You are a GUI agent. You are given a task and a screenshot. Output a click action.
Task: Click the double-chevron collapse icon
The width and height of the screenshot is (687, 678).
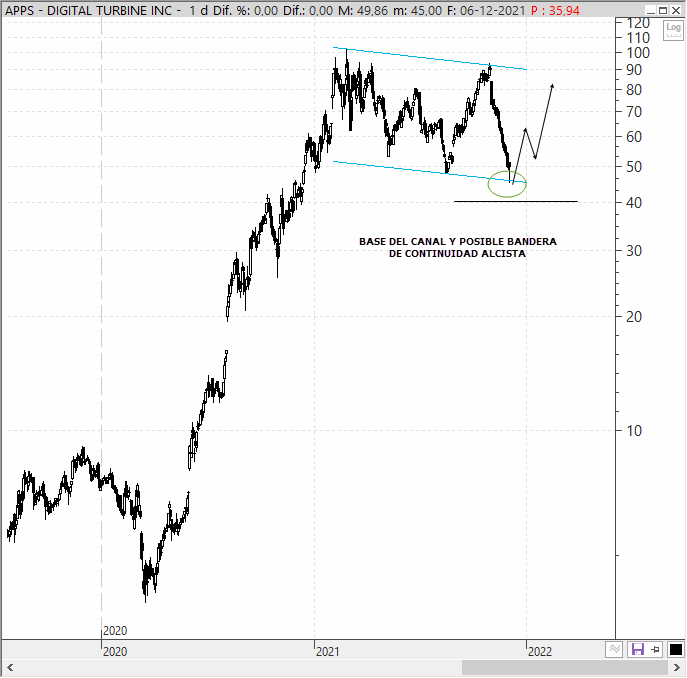(614, 649)
